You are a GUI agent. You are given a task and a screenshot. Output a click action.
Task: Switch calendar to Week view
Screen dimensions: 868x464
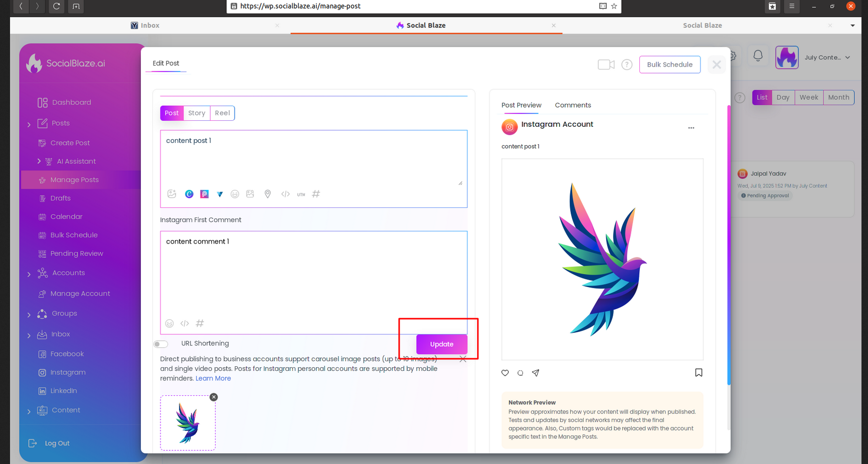click(809, 97)
